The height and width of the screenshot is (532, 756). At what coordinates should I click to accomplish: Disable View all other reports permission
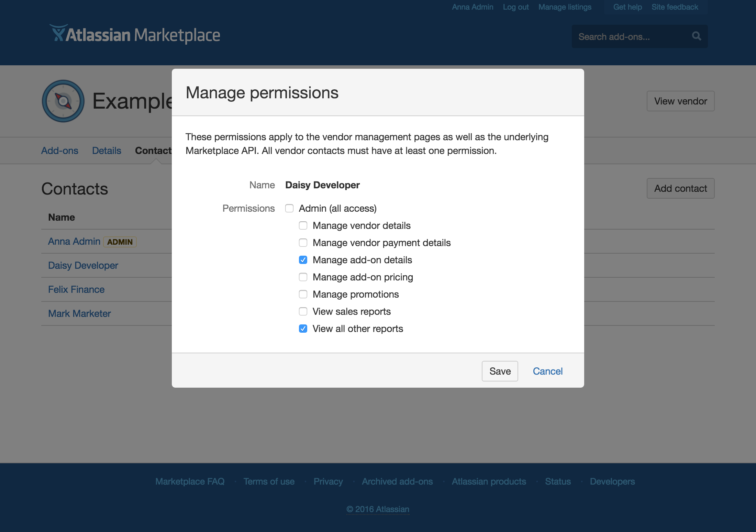[303, 329]
